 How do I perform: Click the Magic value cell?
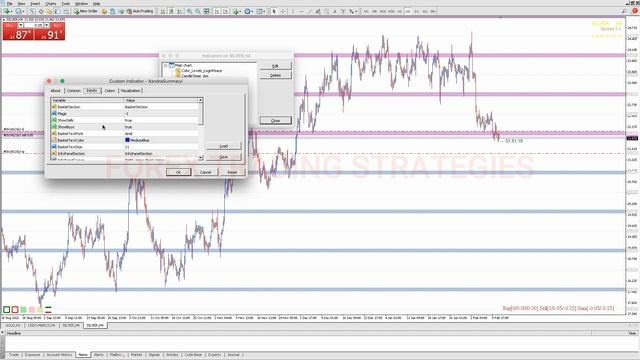(x=161, y=113)
